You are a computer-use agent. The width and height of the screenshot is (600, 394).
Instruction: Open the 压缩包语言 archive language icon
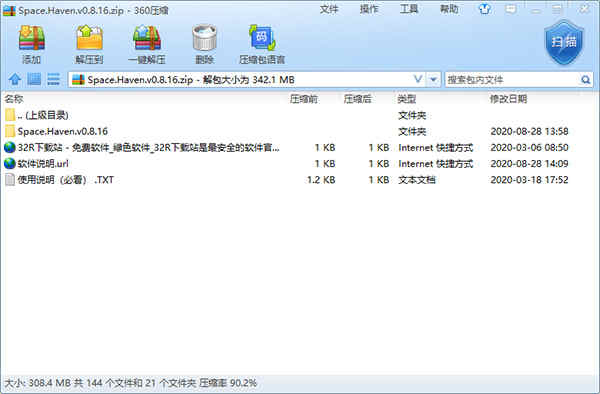coord(262,37)
